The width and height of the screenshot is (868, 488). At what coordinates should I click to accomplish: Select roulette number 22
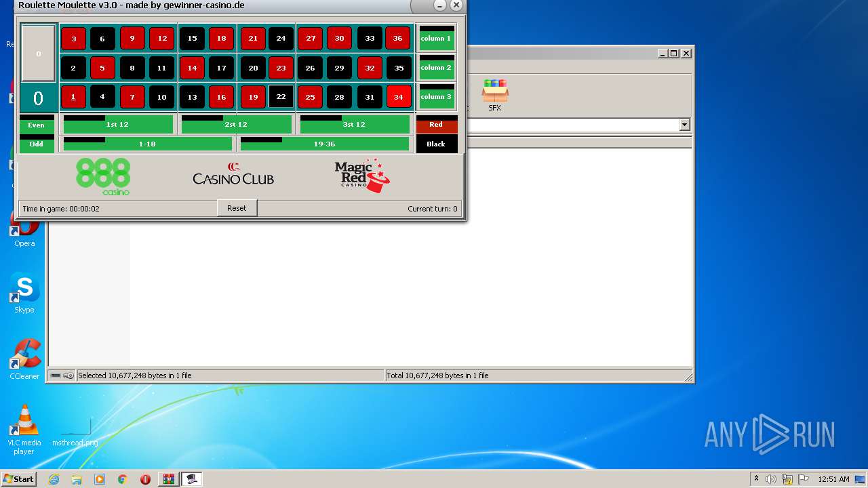(281, 97)
